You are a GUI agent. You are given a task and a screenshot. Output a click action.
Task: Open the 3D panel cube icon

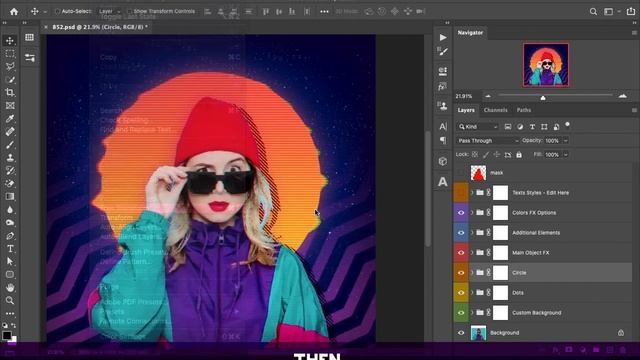tap(443, 161)
